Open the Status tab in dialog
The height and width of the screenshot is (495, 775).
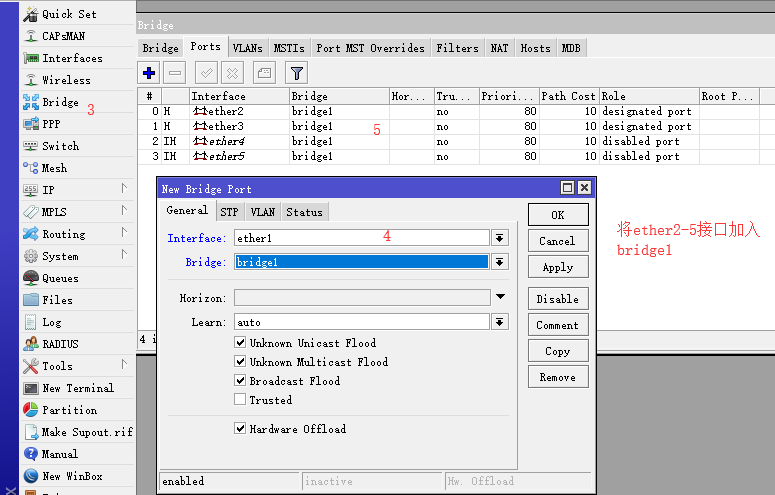(304, 212)
